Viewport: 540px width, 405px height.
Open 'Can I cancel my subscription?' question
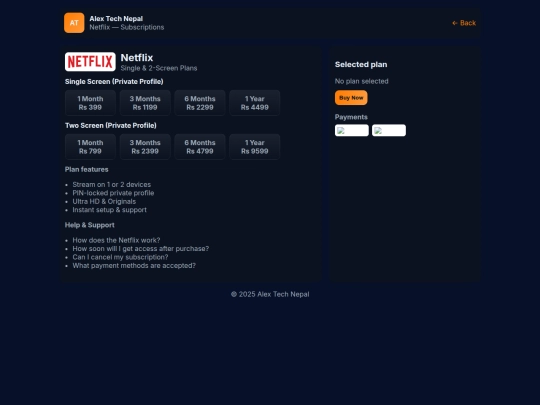pyautogui.click(x=120, y=257)
